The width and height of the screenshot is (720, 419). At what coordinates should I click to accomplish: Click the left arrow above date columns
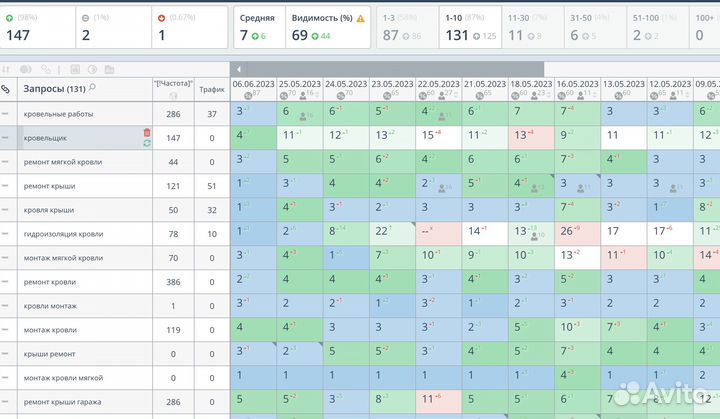(x=238, y=69)
